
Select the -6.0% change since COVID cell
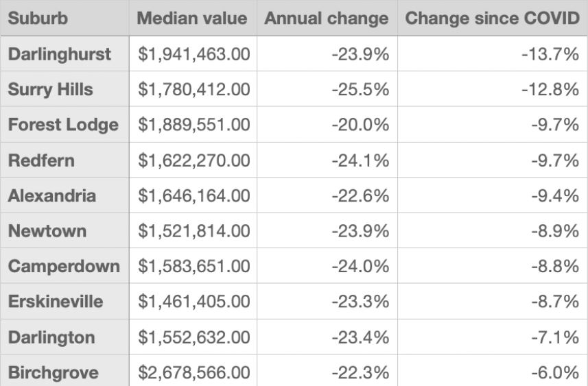coord(554,372)
